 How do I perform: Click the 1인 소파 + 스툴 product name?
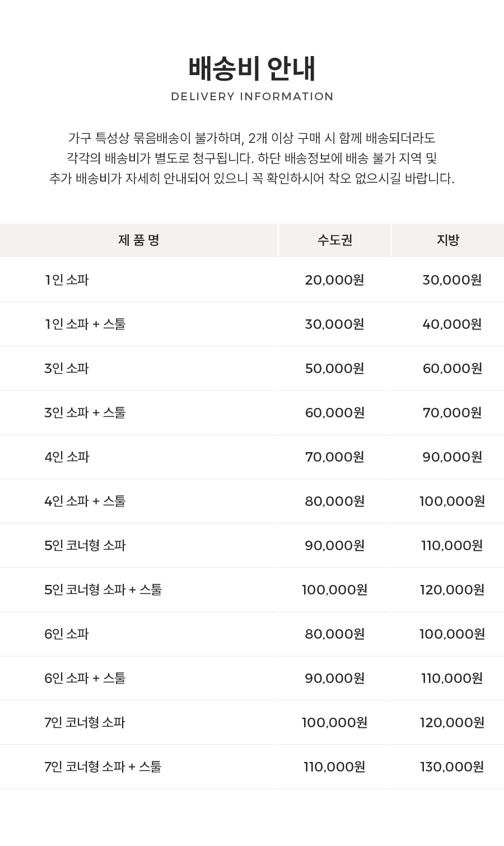85,324
